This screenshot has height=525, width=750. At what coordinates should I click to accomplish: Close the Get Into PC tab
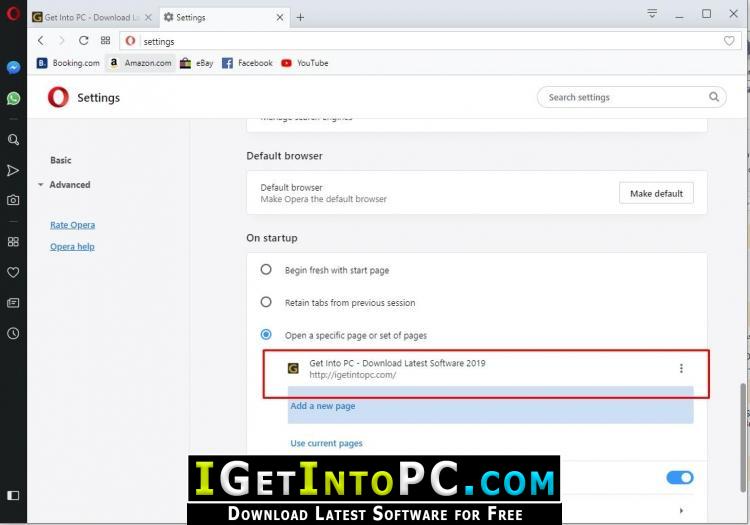click(148, 17)
